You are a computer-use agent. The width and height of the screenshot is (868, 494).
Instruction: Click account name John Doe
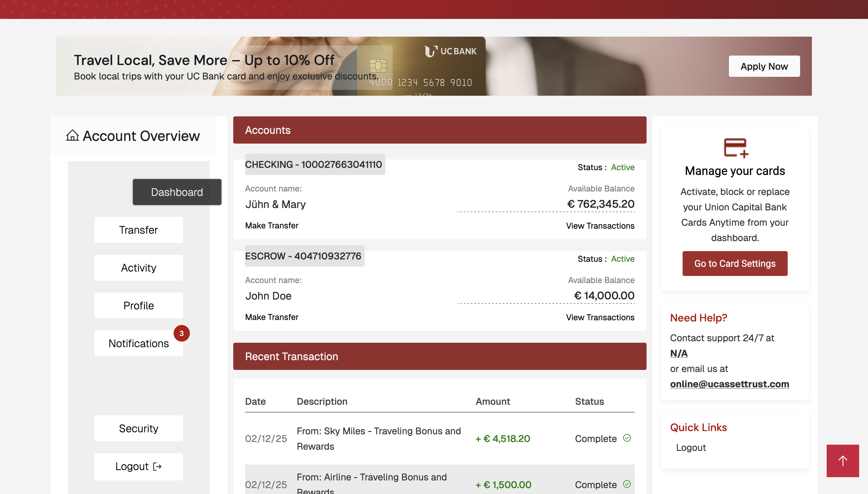[268, 296]
